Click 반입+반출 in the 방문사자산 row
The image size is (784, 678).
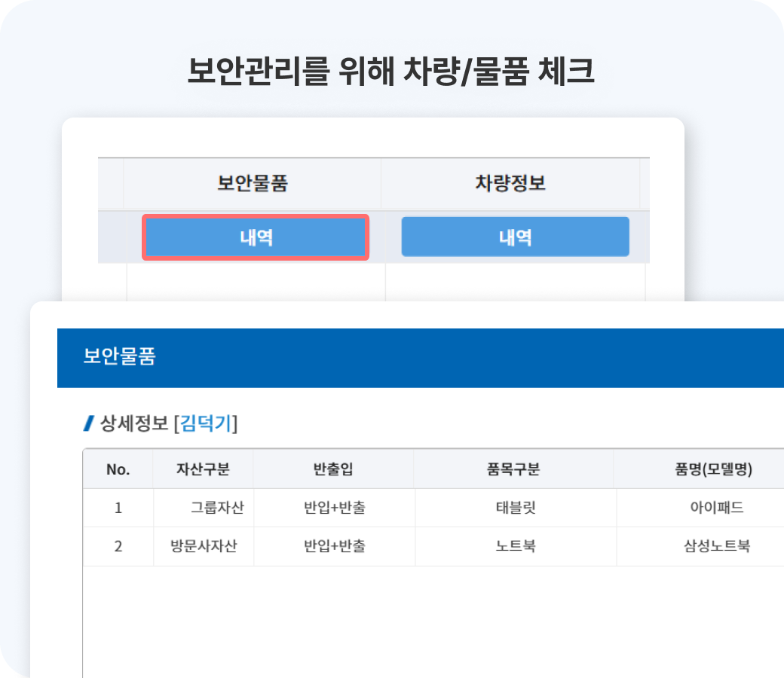point(334,546)
